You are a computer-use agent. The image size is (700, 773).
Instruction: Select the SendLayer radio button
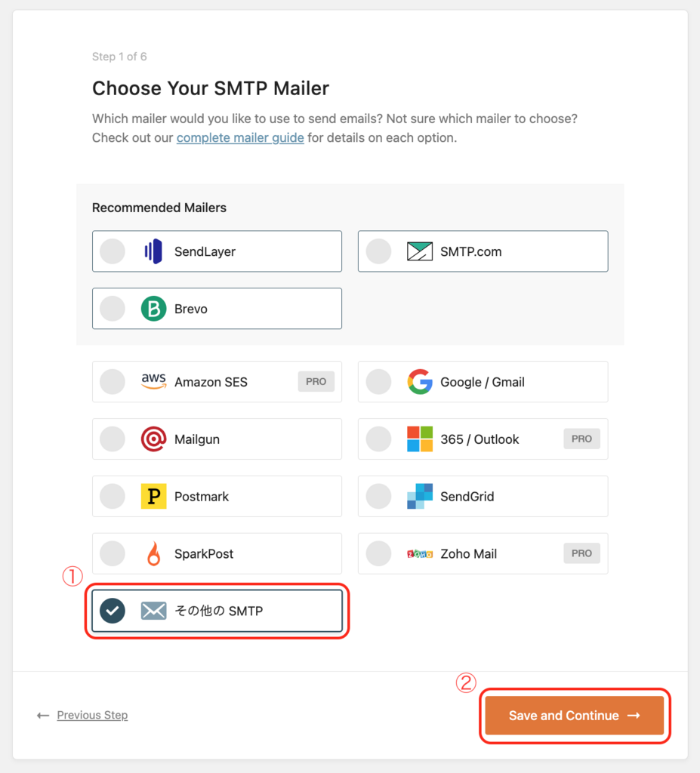pyautogui.click(x=113, y=251)
